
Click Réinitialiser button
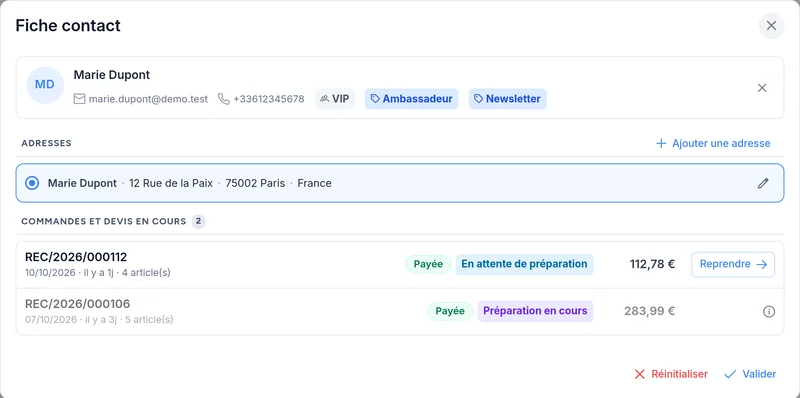pos(670,374)
